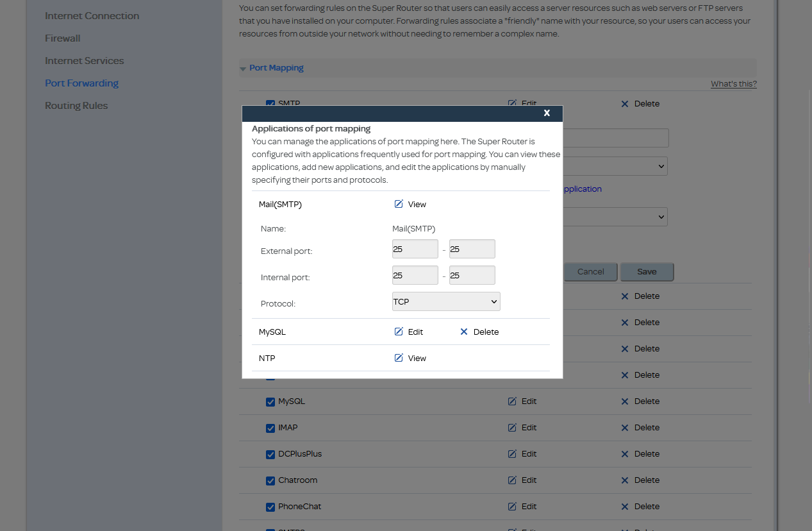Collapse the Port Mapping section
812x531 pixels.
[x=243, y=69]
